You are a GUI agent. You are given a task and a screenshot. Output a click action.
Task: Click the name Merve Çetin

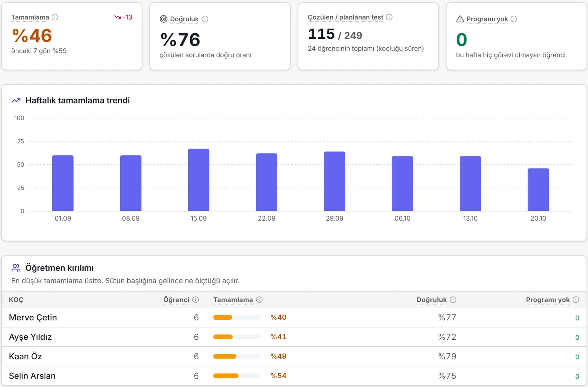tap(33, 317)
